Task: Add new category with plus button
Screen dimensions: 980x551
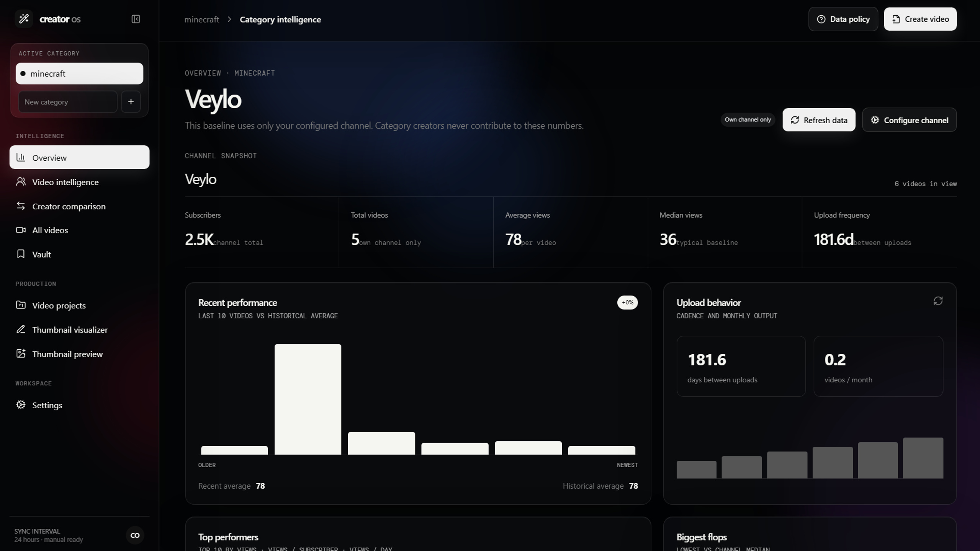Action: (131, 102)
